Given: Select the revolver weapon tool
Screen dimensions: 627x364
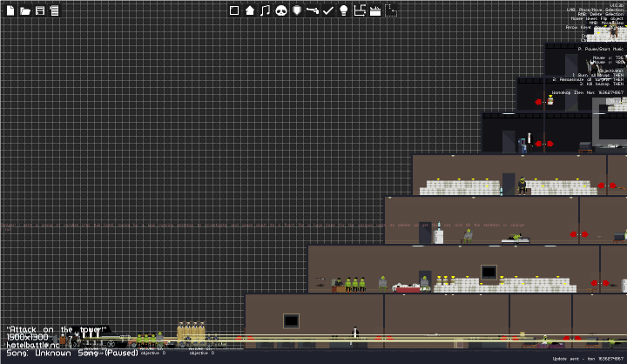Looking at the screenshot, I should click(313, 10).
